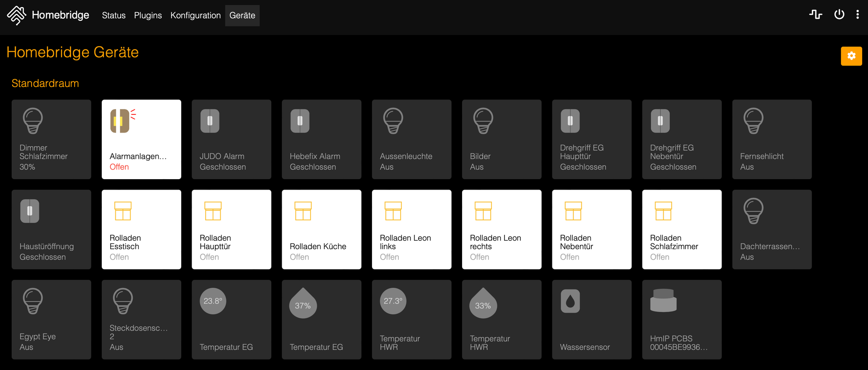Open the orange gear settings button
868x370 pixels.
point(851,56)
